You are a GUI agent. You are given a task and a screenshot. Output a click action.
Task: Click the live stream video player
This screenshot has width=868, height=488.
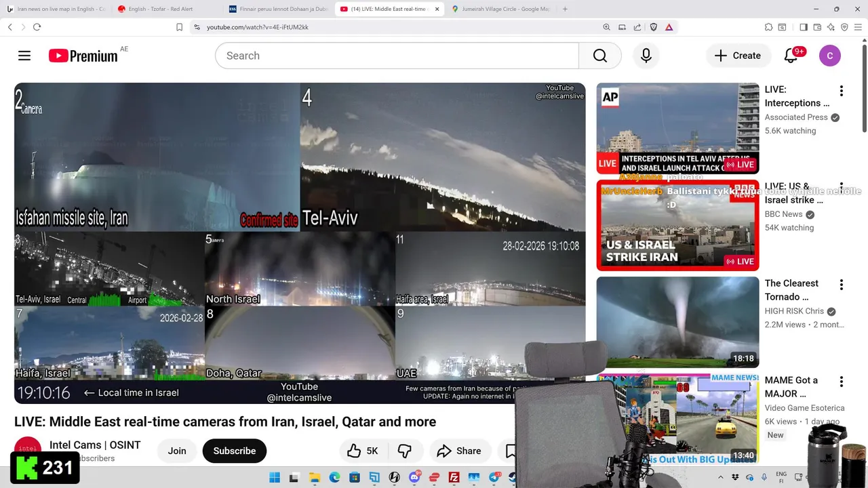click(x=300, y=243)
